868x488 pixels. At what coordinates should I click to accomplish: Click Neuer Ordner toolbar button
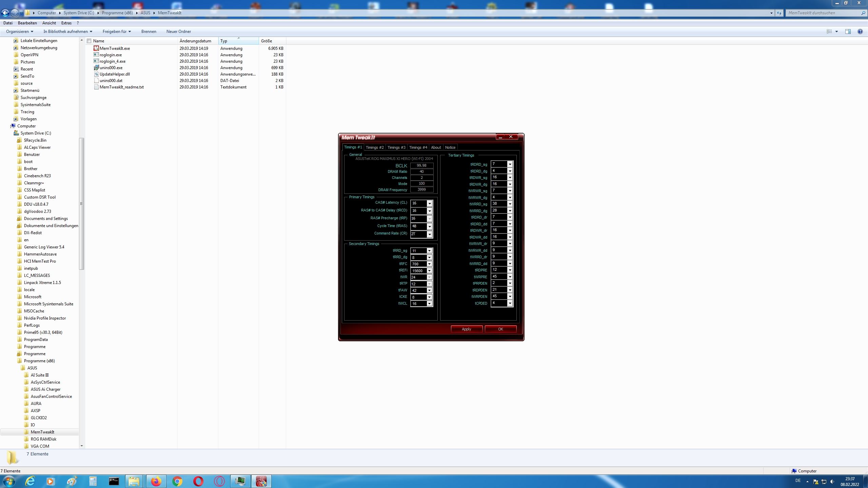coord(179,32)
